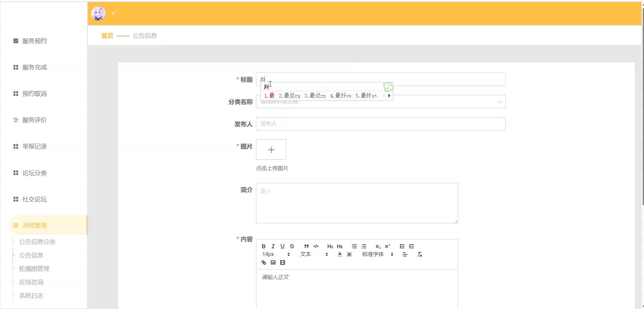
Task: Open the text color picker
Action: tap(340, 254)
